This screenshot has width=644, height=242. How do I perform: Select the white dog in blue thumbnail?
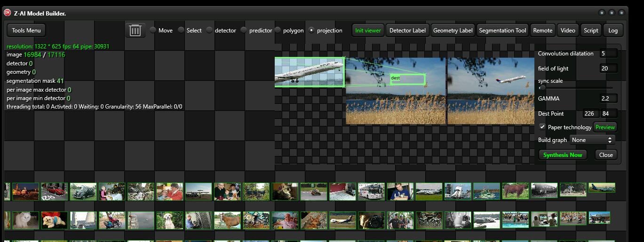[x=54, y=220]
